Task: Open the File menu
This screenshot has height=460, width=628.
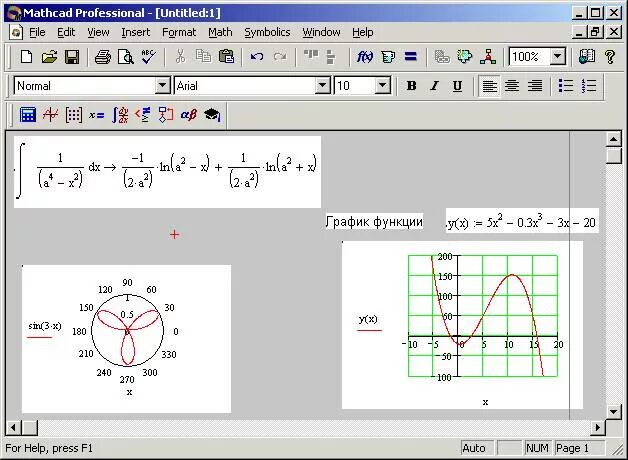Action: 37,32
